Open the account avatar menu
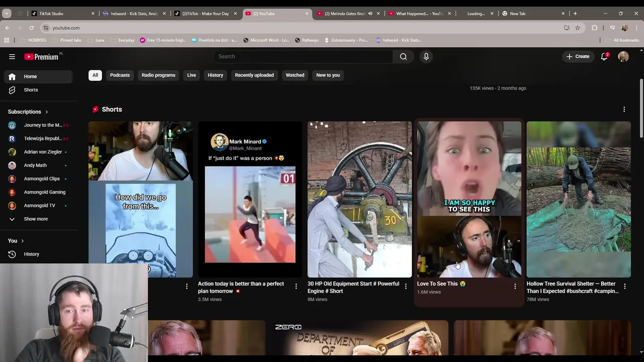 point(623,56)
